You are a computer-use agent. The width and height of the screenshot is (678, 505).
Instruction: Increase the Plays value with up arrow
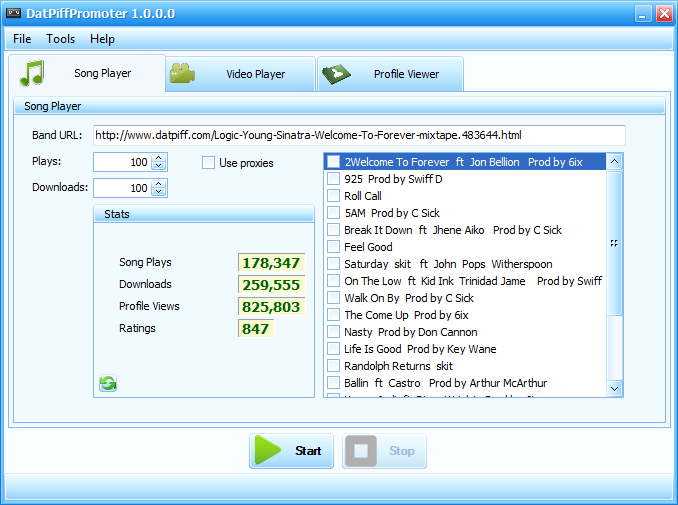159,158
